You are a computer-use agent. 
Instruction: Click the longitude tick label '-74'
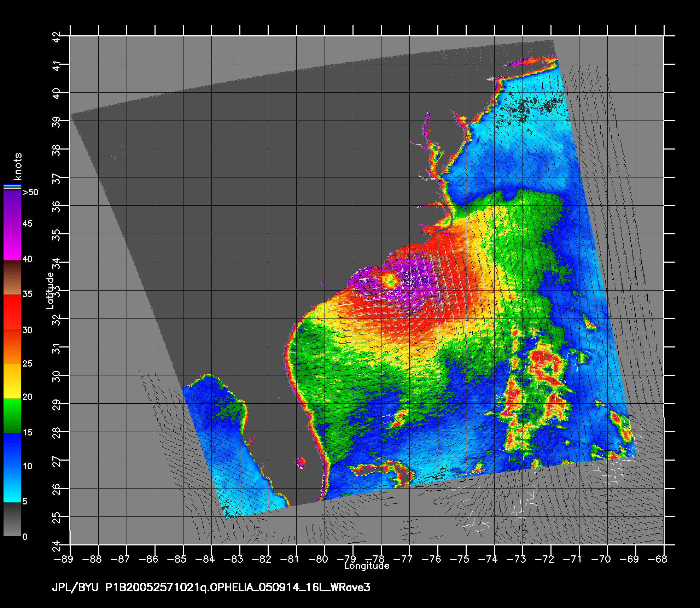488,559
